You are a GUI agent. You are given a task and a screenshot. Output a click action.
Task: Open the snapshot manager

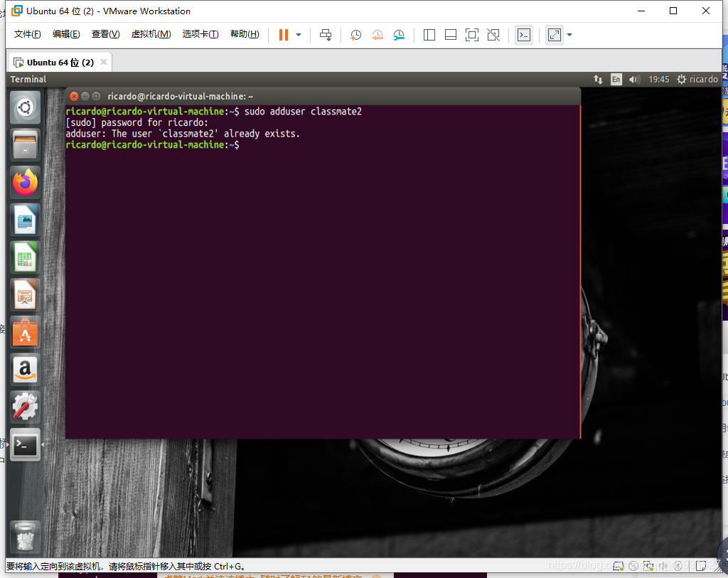(x=399, y=35)
